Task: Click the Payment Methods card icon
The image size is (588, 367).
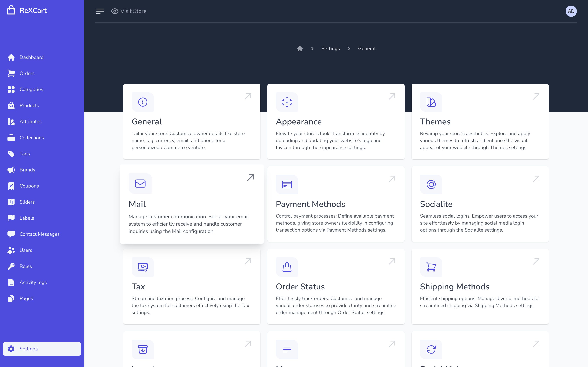Action: coord(287,185)
